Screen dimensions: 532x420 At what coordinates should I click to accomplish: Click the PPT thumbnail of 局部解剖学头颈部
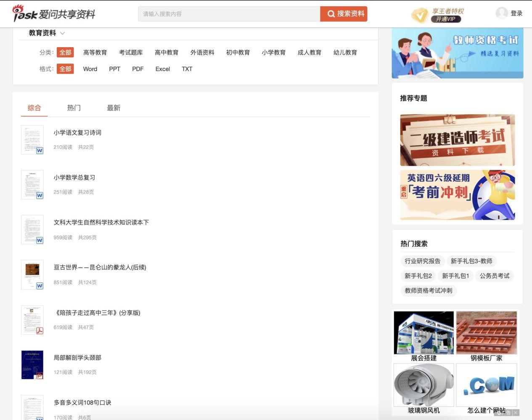coord(32,365)
